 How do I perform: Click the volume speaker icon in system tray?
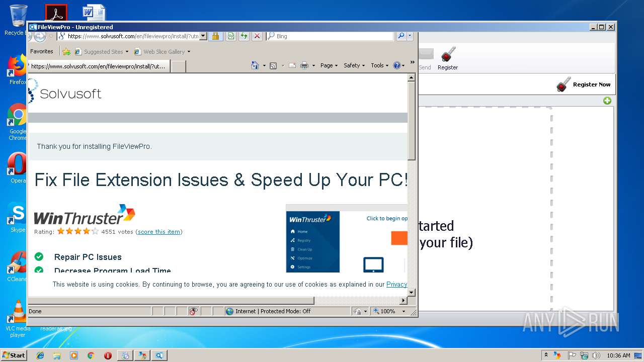pos(596,355)
